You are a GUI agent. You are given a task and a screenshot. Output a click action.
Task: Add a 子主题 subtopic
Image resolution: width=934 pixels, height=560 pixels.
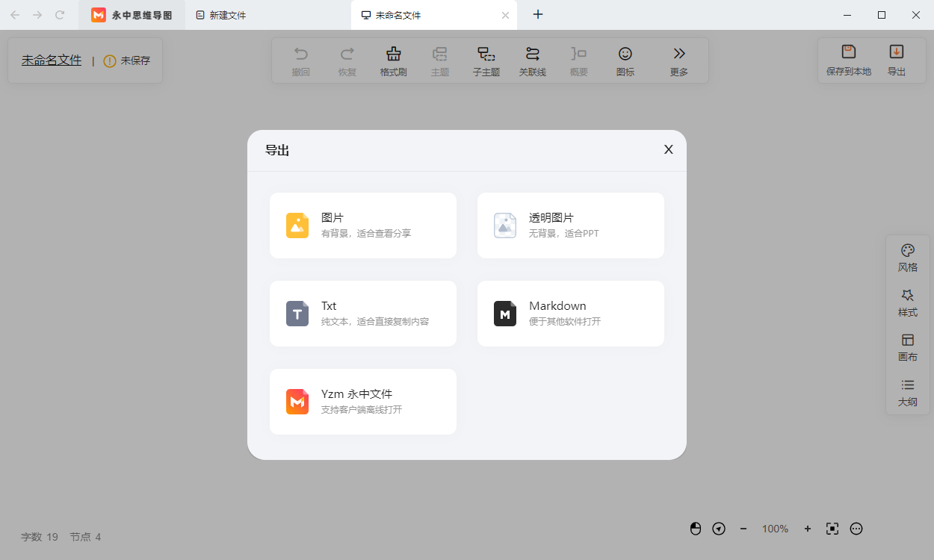pyautogui.click(x=486, y=60)
